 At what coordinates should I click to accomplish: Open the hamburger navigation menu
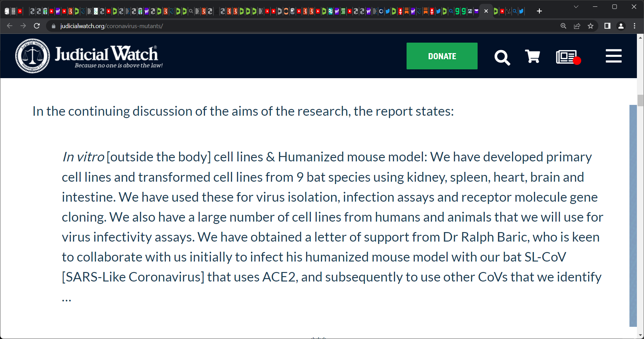pos(614,56)
